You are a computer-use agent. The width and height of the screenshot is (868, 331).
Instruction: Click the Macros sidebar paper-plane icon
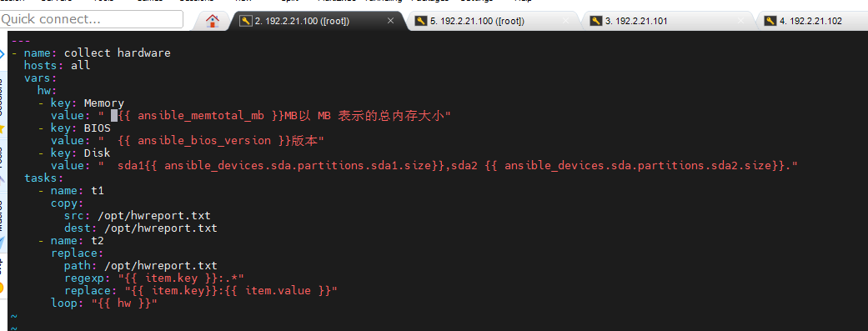click(2, 243)
